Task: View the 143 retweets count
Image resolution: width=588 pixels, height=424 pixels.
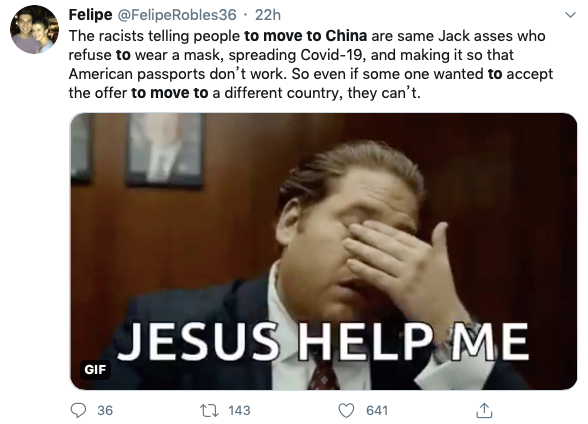Action: coord(239,411)
